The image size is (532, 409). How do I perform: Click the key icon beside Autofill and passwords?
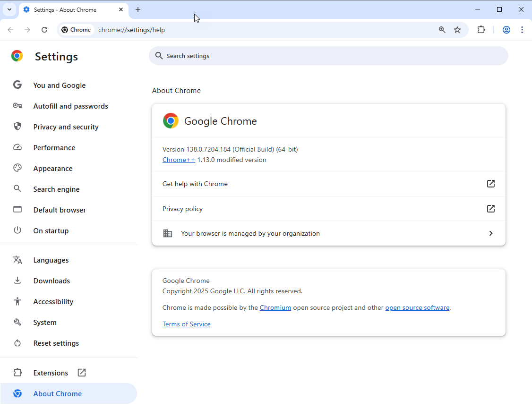(17, 106)
